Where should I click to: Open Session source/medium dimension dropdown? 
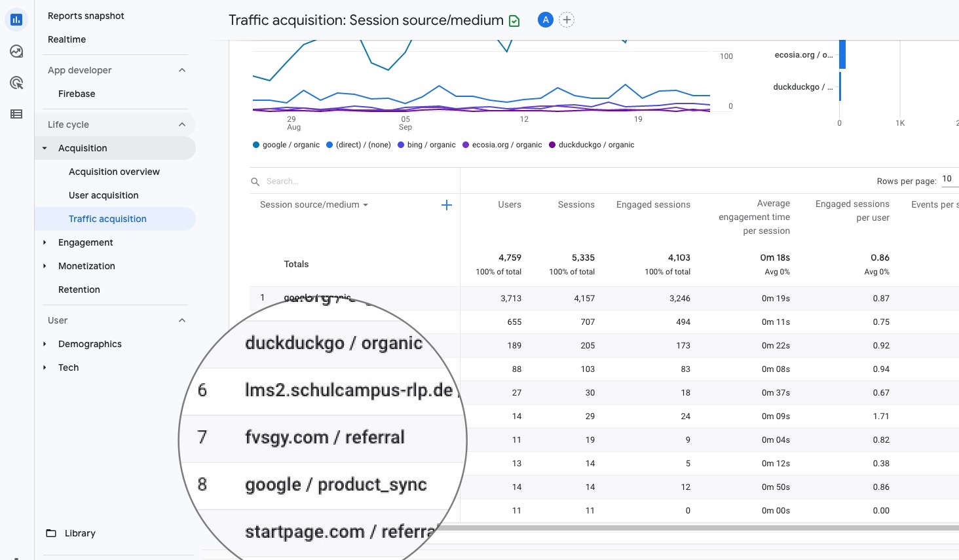coord(314,205)
